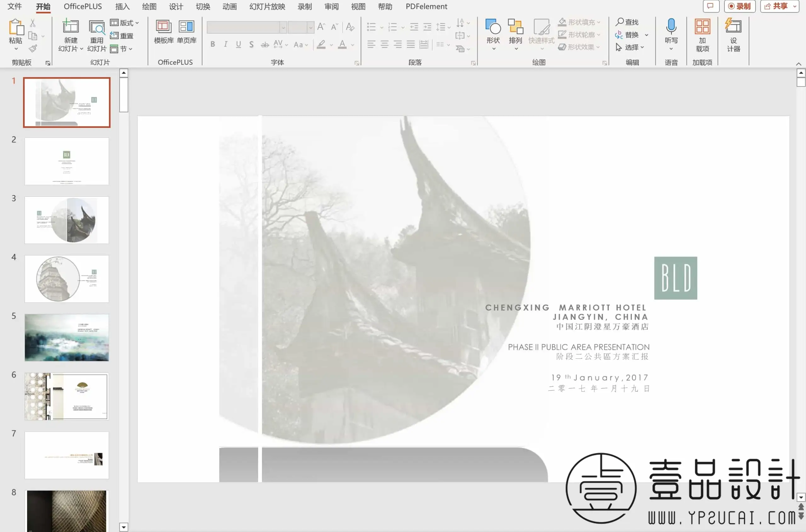This screenshot has height=532, width=806.
Task: Increase font size with large A icon
Action: (x=321, y=26)
